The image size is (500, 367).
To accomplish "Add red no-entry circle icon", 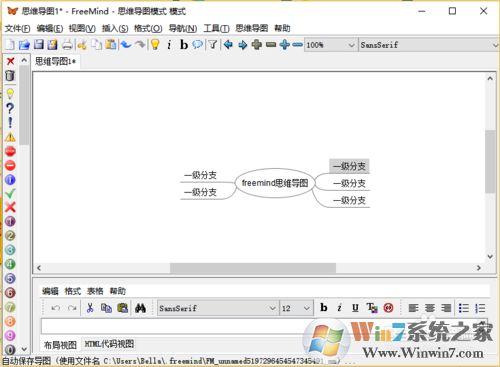I will 10,165.
